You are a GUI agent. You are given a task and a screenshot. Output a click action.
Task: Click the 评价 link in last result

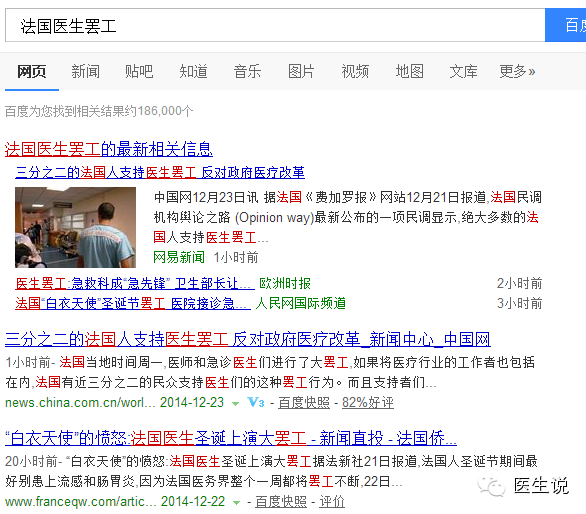coord(332,502)
